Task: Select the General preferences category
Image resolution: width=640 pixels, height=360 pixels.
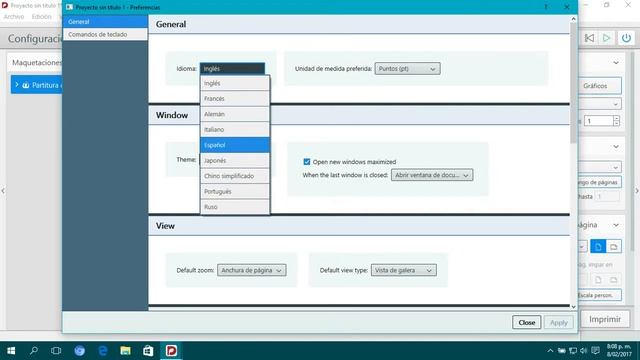Action: tap(105, 22)
